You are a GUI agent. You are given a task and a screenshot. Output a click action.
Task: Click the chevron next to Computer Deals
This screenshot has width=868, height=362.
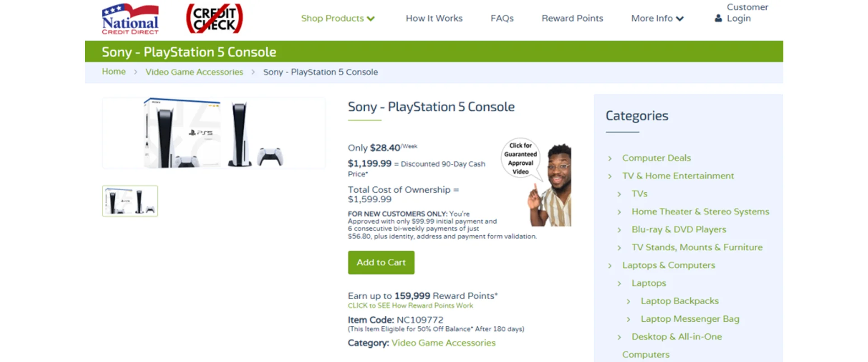pos(609,158)
